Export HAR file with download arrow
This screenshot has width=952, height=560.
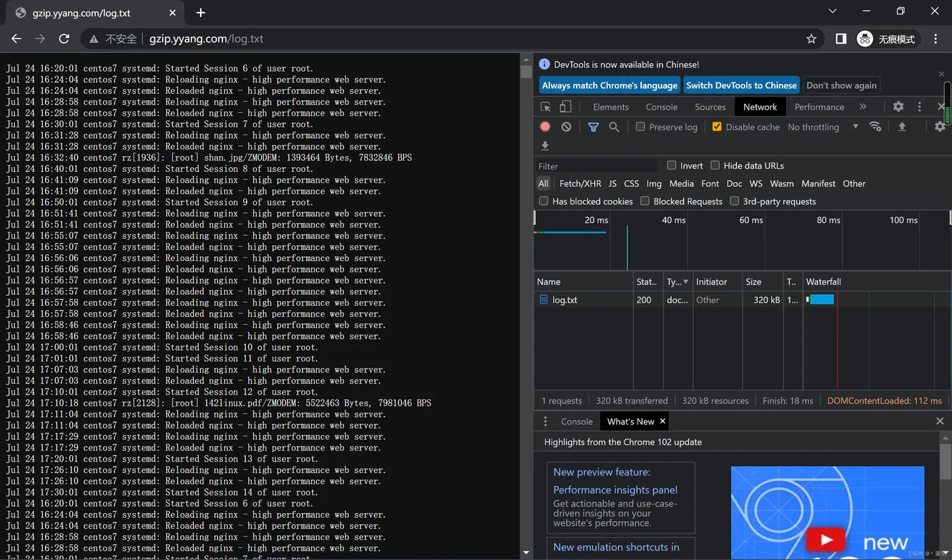pyautogui.click(x=545, y=145)
